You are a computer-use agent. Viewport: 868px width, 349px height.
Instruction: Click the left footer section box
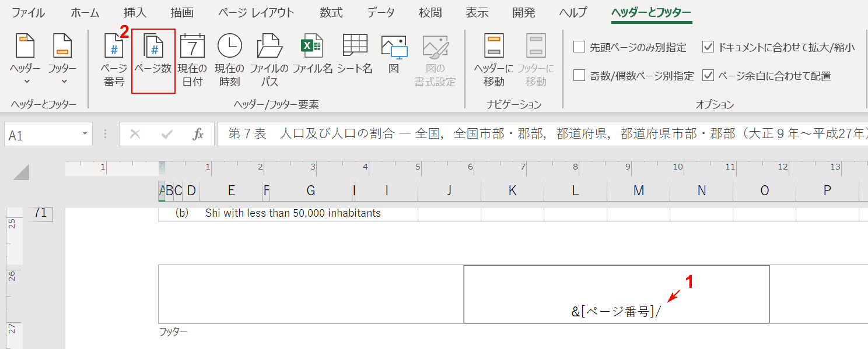pos(311,294)
